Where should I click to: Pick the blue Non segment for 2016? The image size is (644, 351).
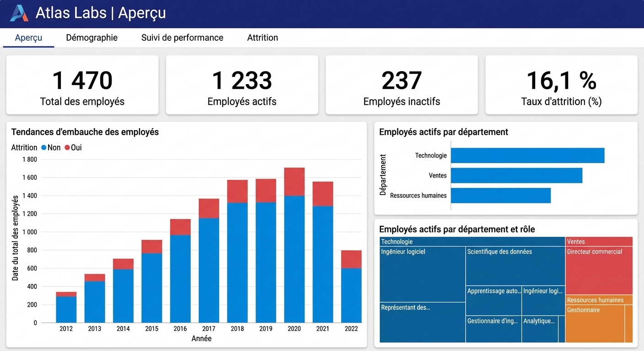[180, 279]
